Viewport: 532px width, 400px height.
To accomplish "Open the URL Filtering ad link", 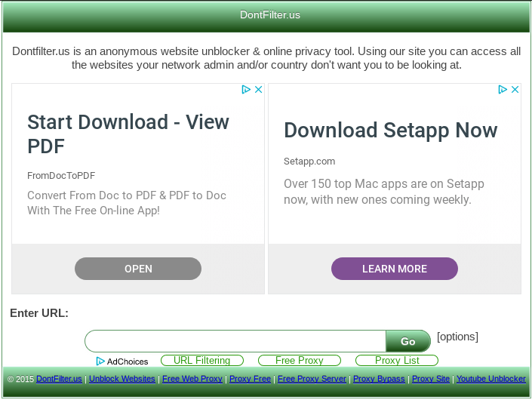I will coord(202,360).
